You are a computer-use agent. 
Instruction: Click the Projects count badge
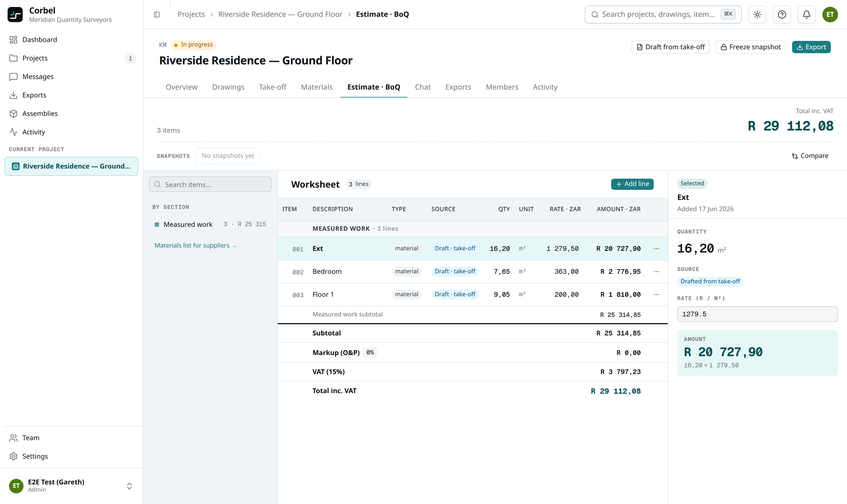130,59
